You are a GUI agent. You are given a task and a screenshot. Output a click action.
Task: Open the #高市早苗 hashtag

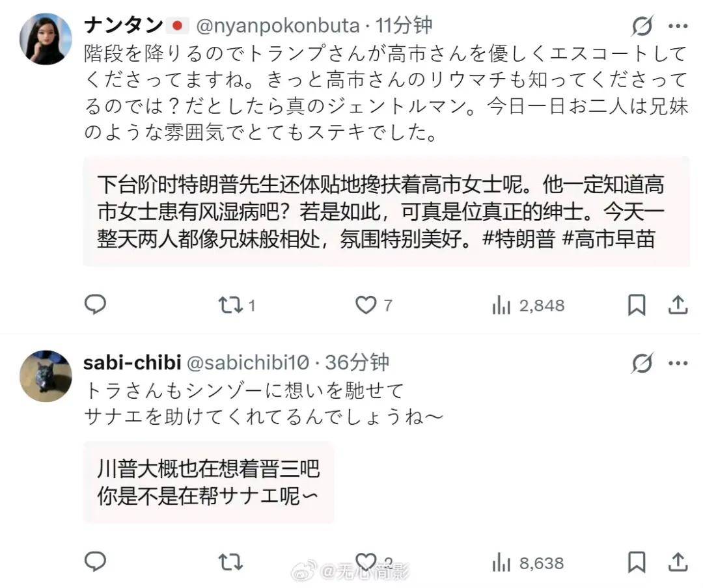click(607, 239)
